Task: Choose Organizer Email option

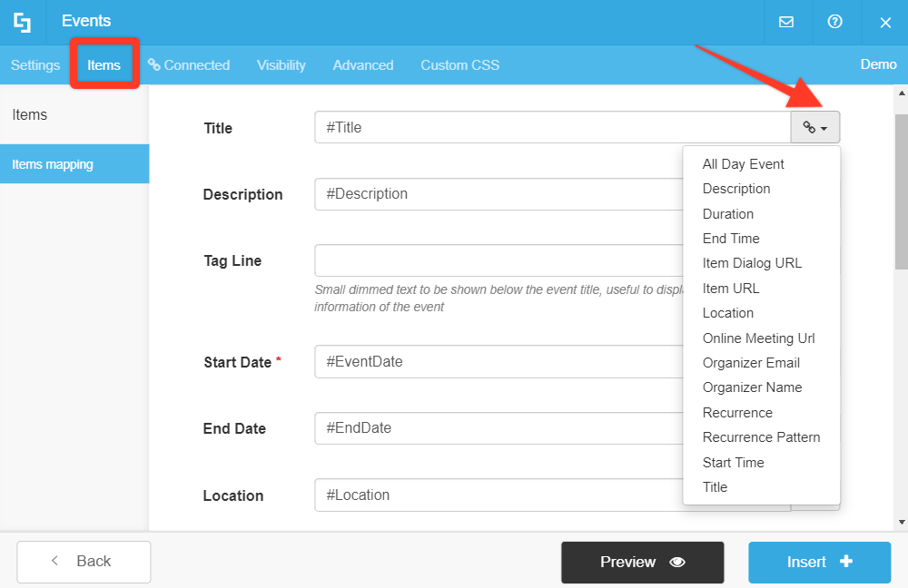Action: point(751,363)
